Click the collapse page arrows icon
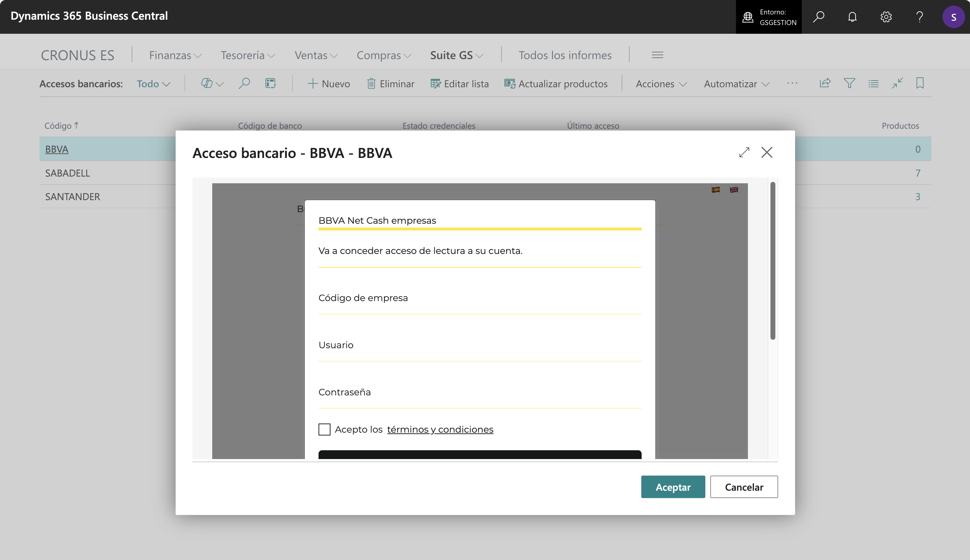 click(x=897, y=83)
